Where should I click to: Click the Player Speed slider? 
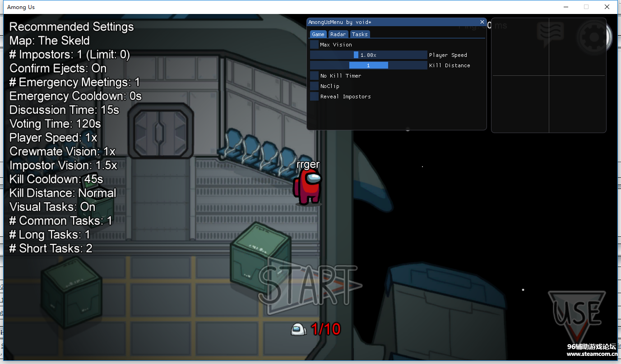[x=368, y=55]
